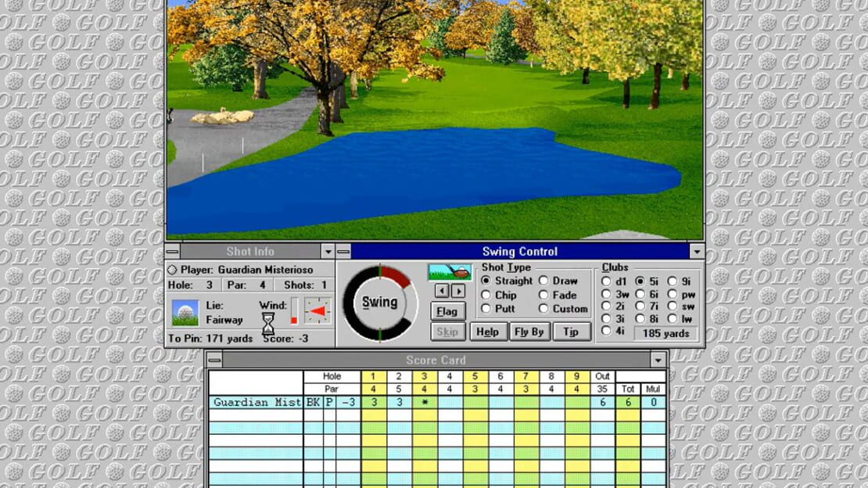Screen dimensions: 868x488
Task: Choose the sw sand wedge
Action: point(681,307)
